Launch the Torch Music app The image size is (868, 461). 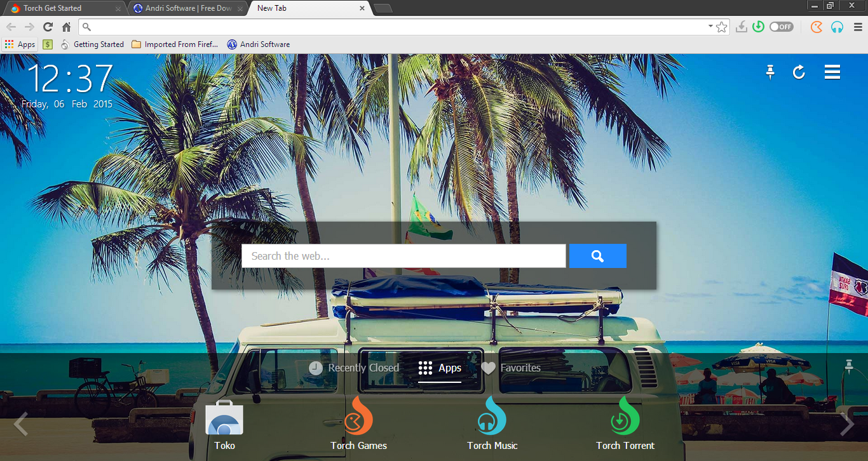click(x=492, y=424)
